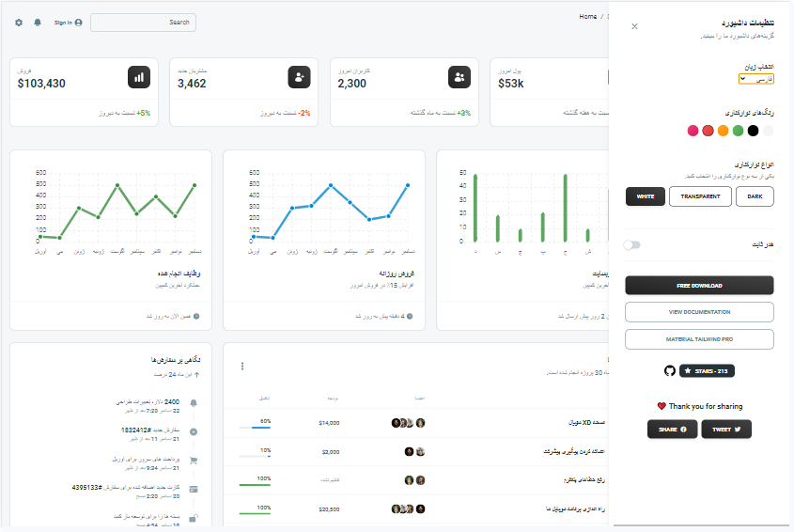Choose the DARK sidenav type

click(755, 196)
